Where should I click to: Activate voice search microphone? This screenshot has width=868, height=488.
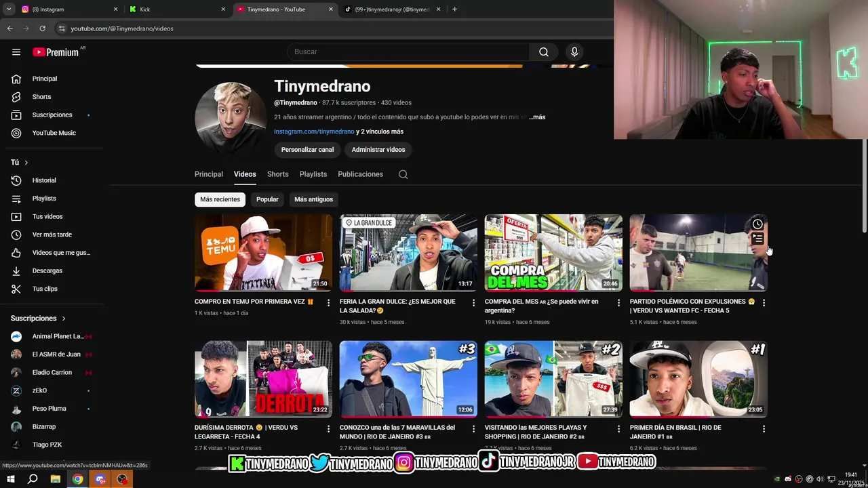(x=574, y=52)
